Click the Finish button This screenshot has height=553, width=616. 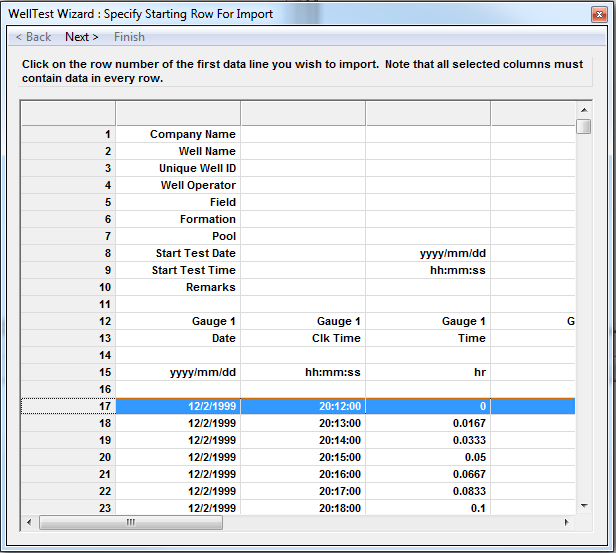[x=129, y=37]
